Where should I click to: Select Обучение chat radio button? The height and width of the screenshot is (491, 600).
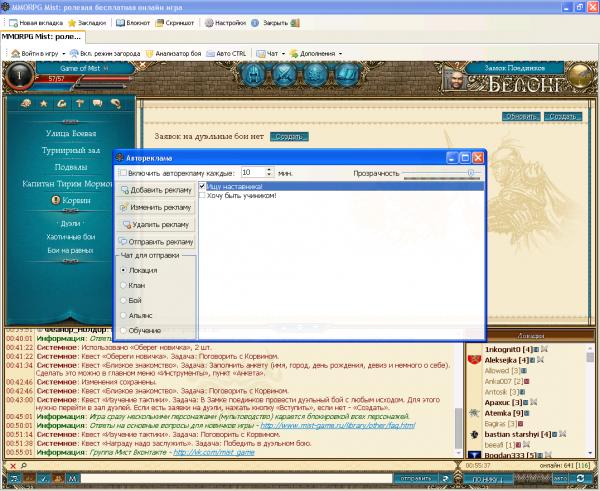click(123, 330)
